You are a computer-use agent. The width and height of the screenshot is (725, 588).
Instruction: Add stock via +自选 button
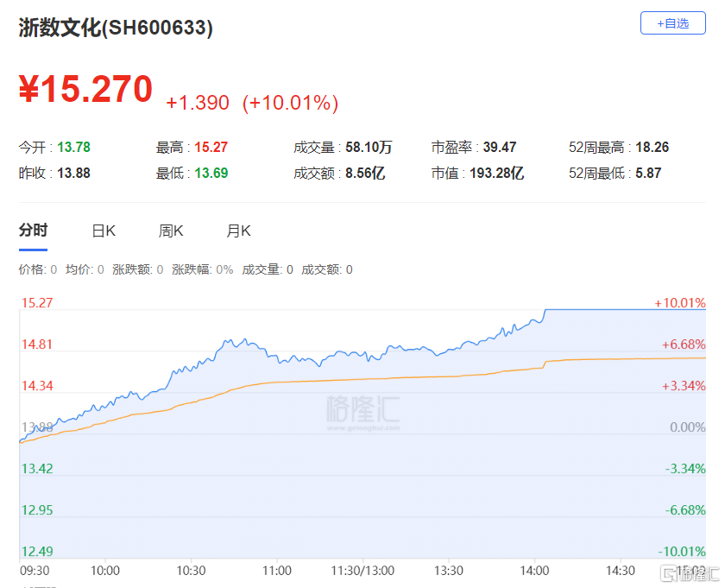(x=672, y=23)
